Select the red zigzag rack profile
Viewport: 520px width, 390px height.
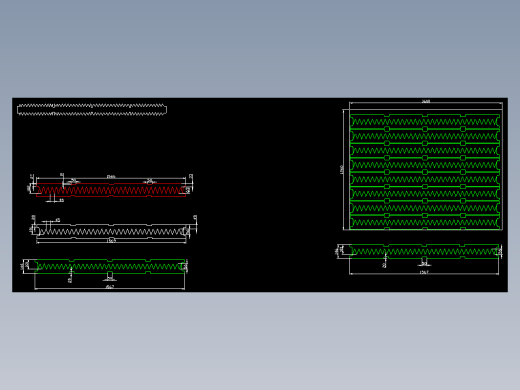point(111,190)
